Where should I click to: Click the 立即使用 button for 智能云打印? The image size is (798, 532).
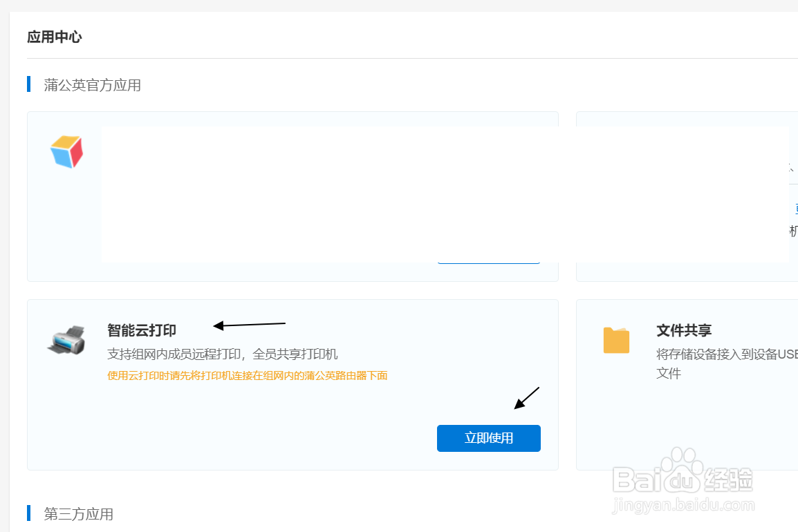tap(488, 438)
